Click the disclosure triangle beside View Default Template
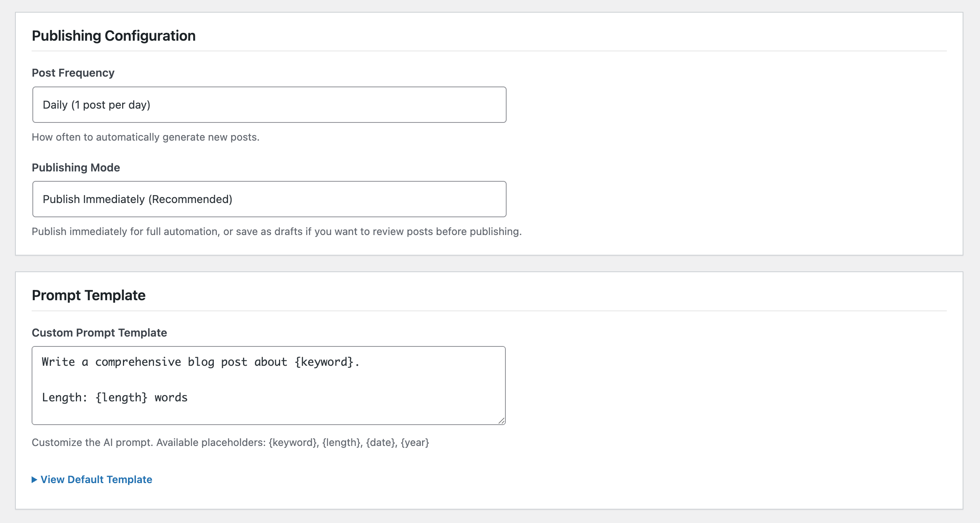 point(34,480)
